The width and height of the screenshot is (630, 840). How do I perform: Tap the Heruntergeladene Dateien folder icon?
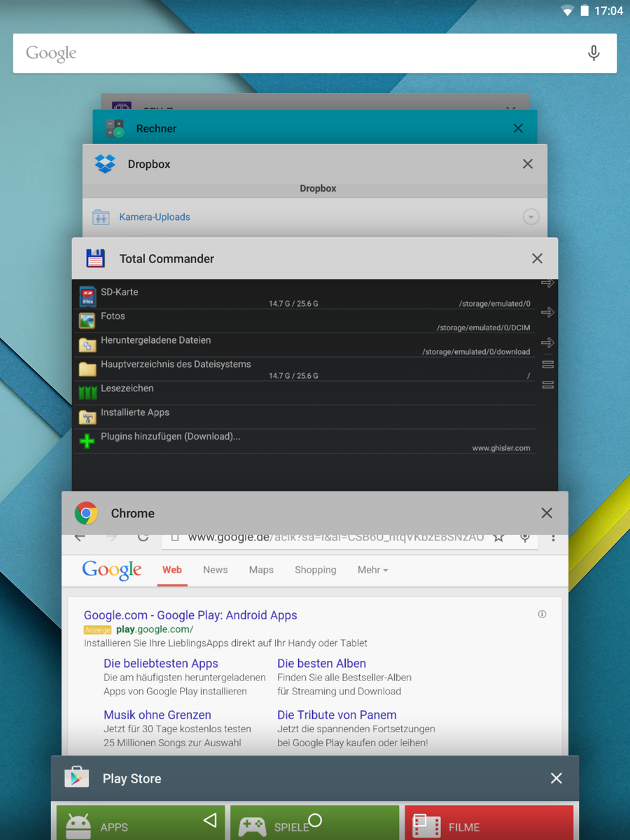point(87,344)
